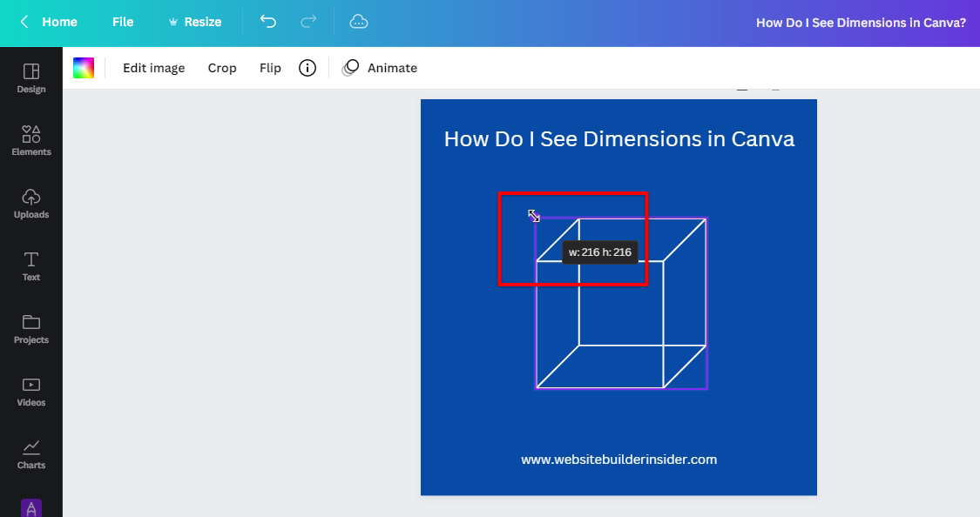Open the Uploads panel
This screenshot has height=517, width=980.
coord(30,204)
